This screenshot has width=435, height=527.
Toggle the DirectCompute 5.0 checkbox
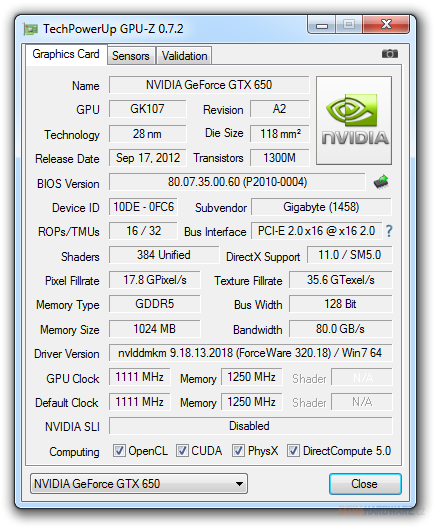[293, 450]
